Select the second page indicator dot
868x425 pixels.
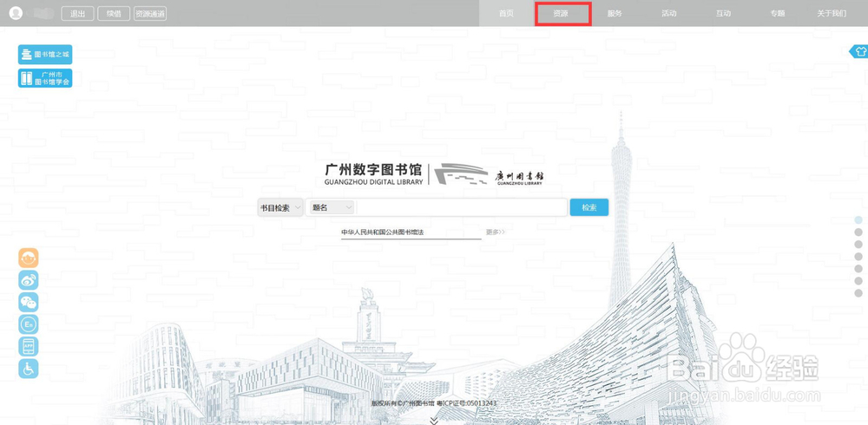pos(858,232)
